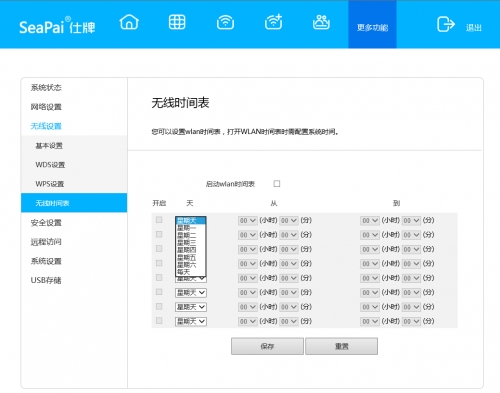Screen dimensions: 500x393
Task: Open 网络设置 in the sidebar
Action: tap(46, 107)
